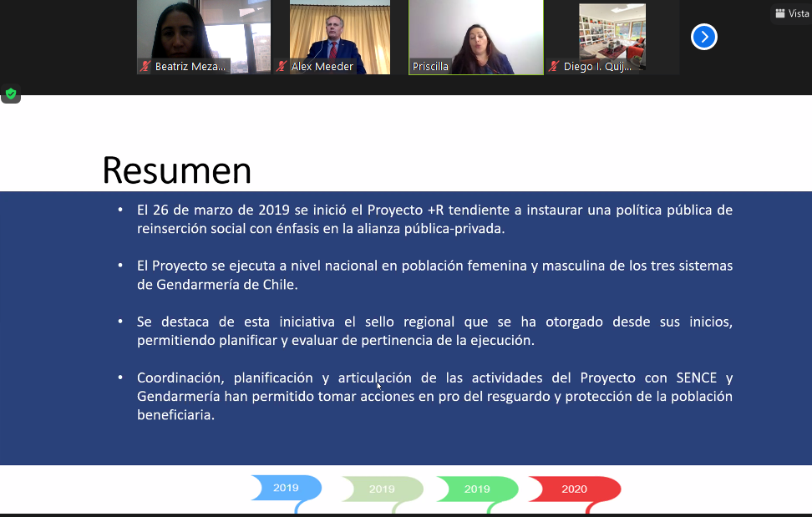Click the bright green 2019 timeline marker
The image size is (812, 517).
pos(477,489)
